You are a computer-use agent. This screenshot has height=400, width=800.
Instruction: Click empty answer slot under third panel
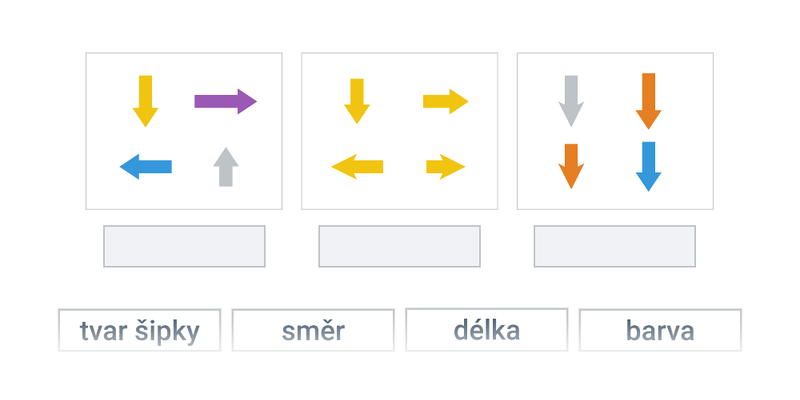coord(615,246)
